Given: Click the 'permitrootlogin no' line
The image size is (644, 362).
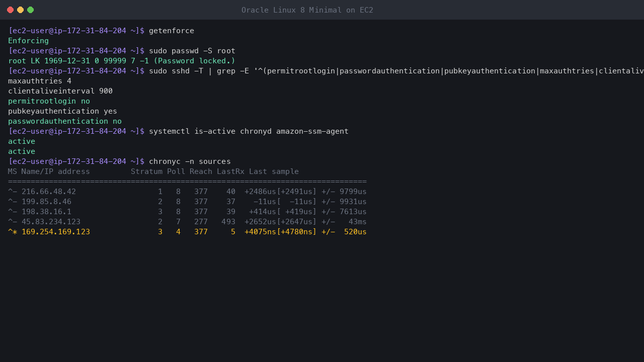Looking at the screenshot, I should 49,101.
